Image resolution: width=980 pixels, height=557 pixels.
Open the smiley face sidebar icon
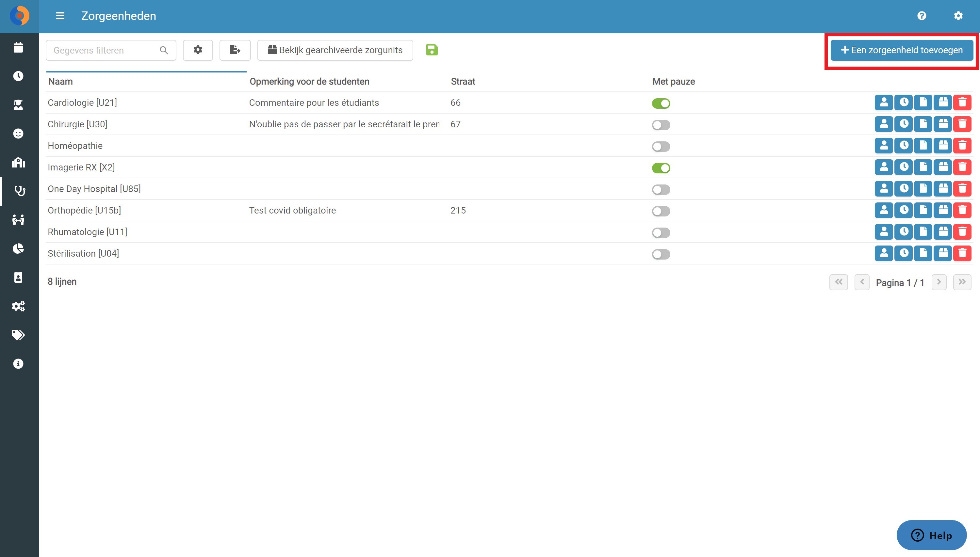18,134
